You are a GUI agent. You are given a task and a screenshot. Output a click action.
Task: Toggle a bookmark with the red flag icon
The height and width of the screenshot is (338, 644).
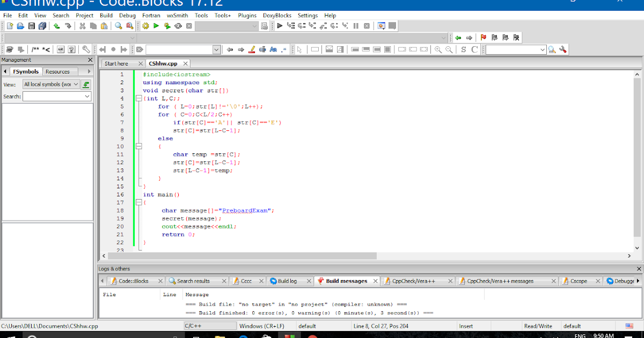[483, 37]
